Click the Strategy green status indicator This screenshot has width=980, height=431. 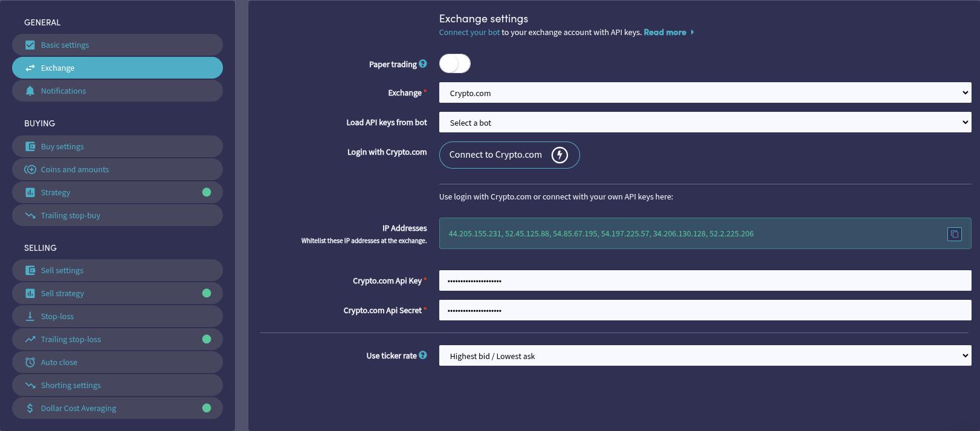tap(207, 192)
